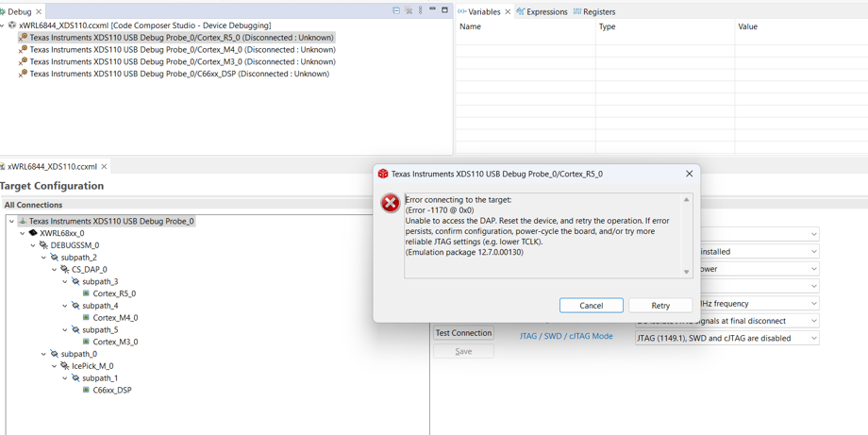Open the JTAG / SWD / cJTAG Mode link
This screenshot has height=435, width=868.
click(566, 336)
